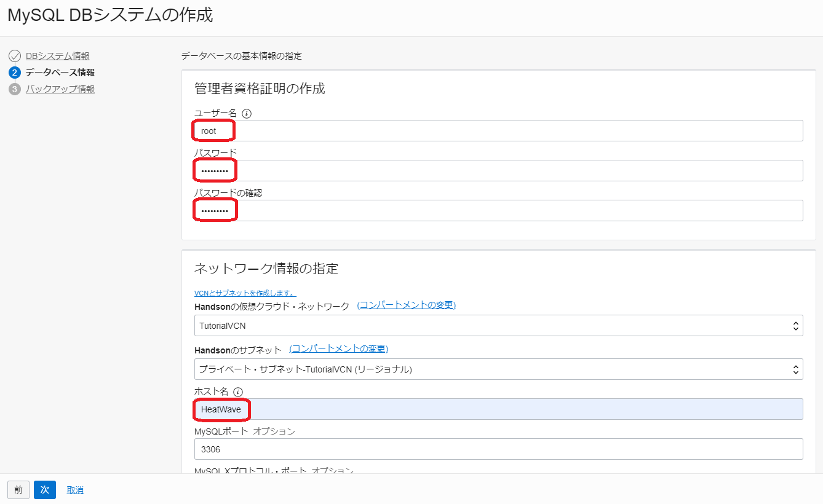Image resolution: width=823 pixels, height=504 pixels.
Task: Expand the Handson subnet dropdown
Action: tap(498, 369)
